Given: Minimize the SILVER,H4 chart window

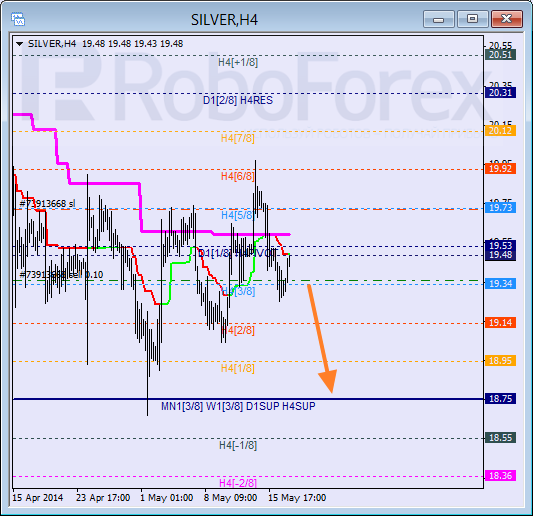Looking at the screenshot, I should [439, 19].
